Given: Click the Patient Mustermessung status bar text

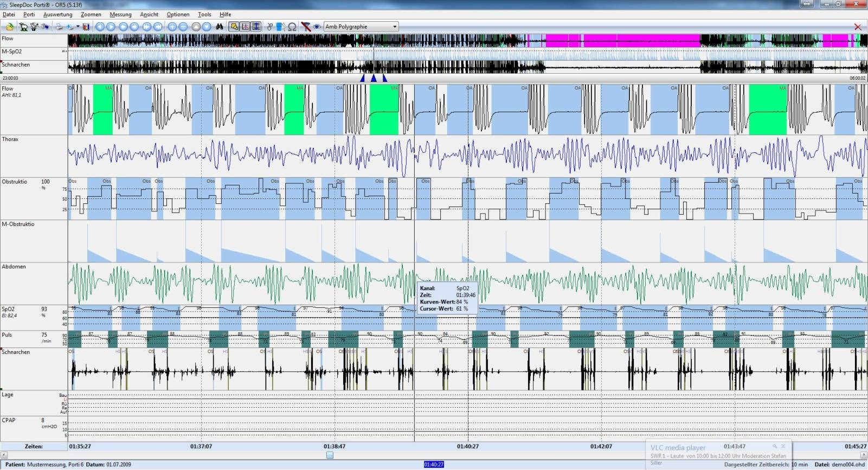Looking at the screenshot, I should tap(44, 465).
